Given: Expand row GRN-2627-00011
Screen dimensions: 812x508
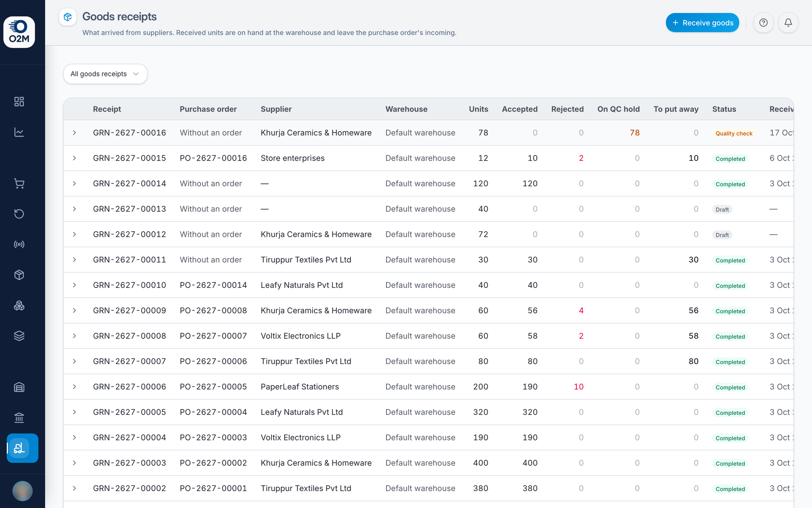Looking at the screenshot, I should click(x=74, y=260).
